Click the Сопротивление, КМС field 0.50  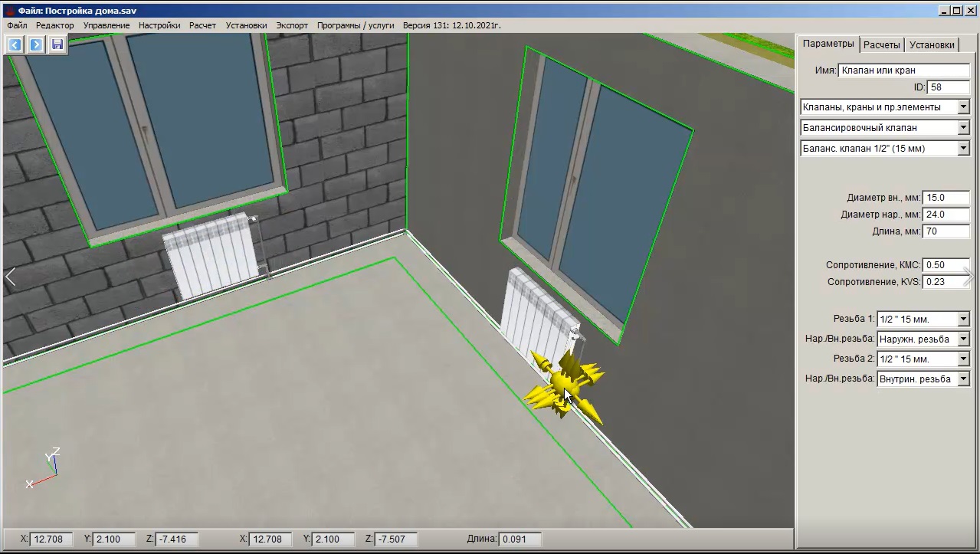(946, 265)
